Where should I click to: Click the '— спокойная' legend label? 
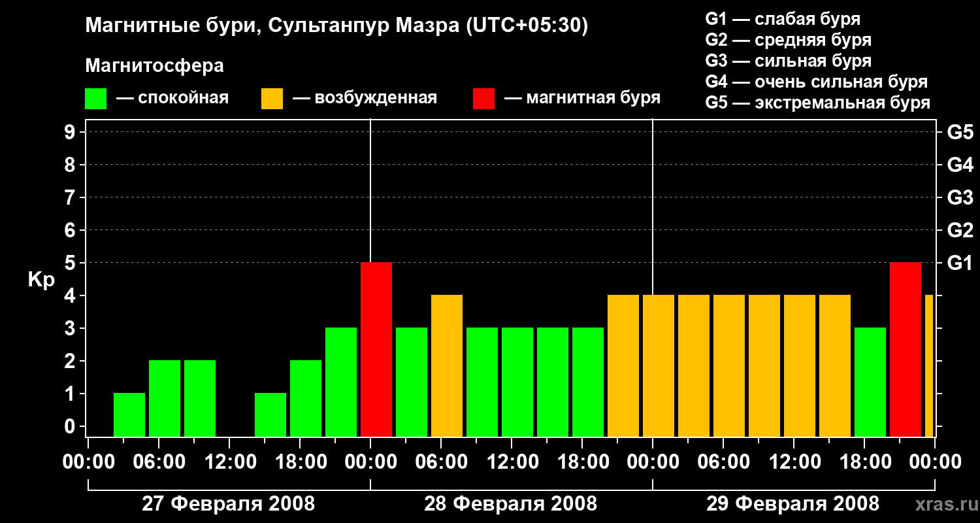click(x=172, y=98)
